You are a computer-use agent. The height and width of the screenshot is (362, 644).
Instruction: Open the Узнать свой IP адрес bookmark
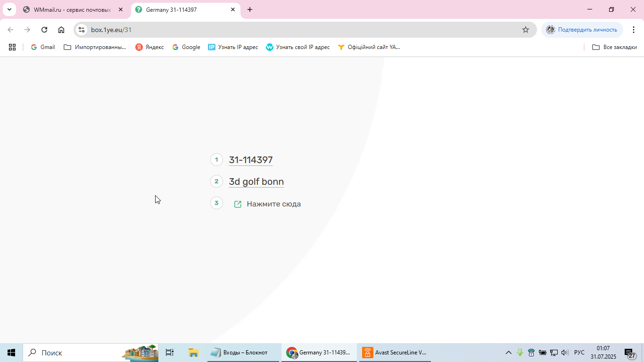(x=298, y=47)
